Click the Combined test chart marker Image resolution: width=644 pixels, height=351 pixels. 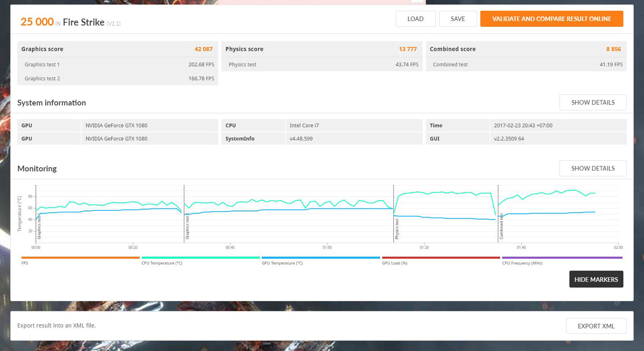[501, 227]
